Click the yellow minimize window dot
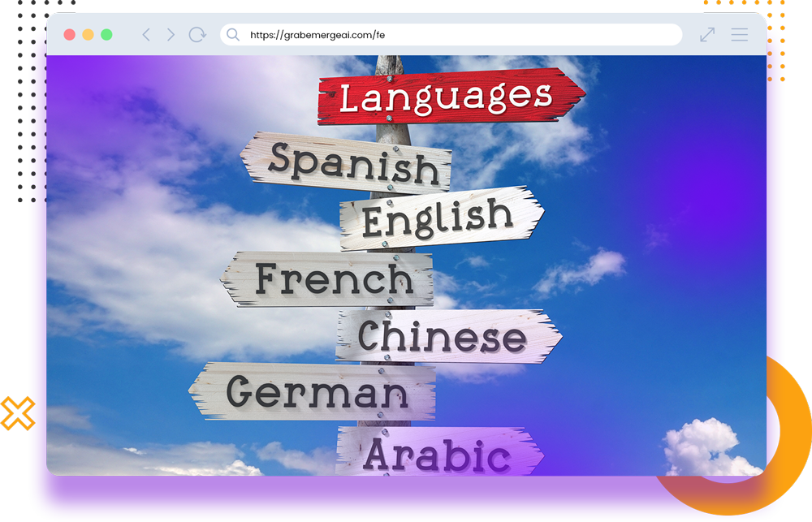The height and width of the screenshot is (522, 812). pyautogui.click(x=88, y=35)
